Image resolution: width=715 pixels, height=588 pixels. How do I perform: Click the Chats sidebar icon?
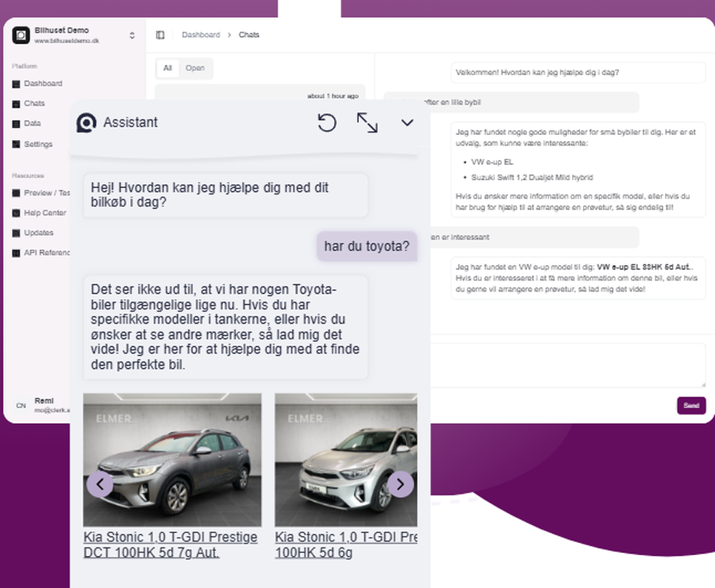click(x=16, y=104)
